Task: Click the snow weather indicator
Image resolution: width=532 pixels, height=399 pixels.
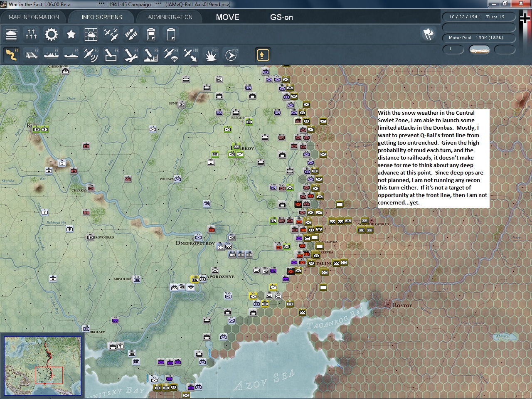Action: click(479, 49)
